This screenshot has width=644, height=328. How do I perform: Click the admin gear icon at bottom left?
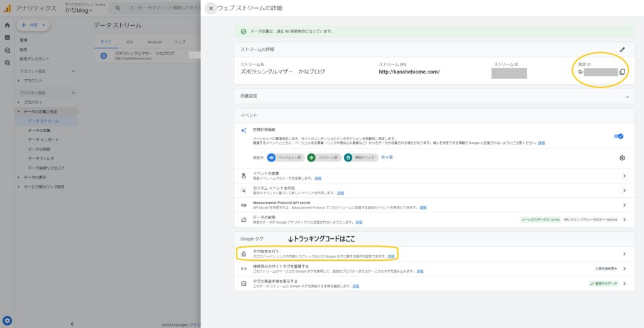pyautogui.click(x=7, y=320)
